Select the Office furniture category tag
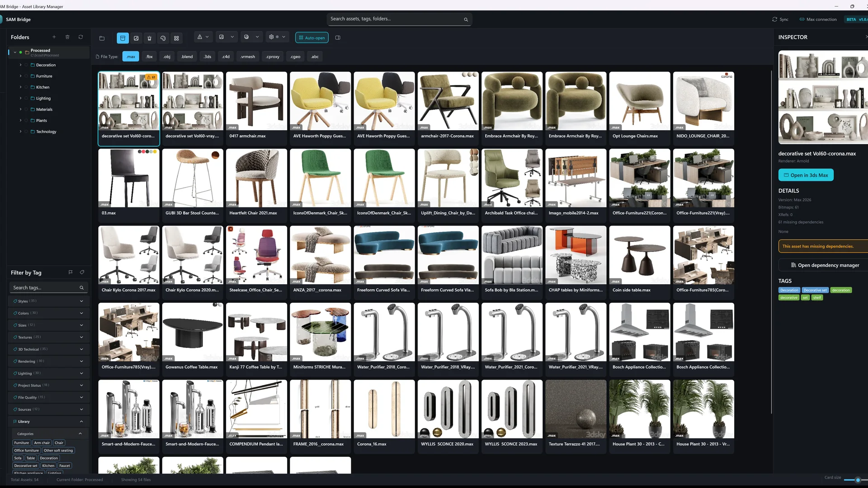This screenshot has height=488, width=868. pos(27,450)
